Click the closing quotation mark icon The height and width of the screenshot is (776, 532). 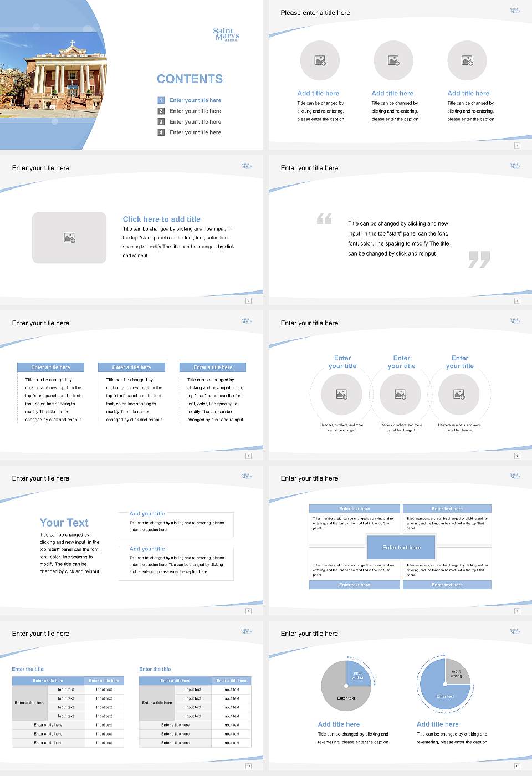pos(479,259)
